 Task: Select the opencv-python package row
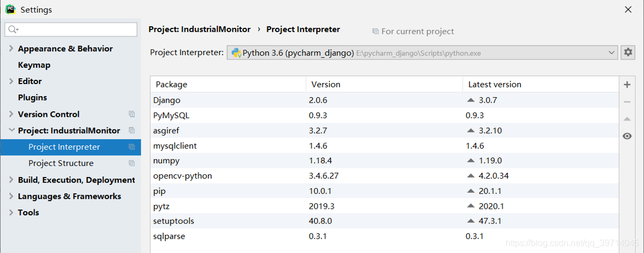[183, 176]
